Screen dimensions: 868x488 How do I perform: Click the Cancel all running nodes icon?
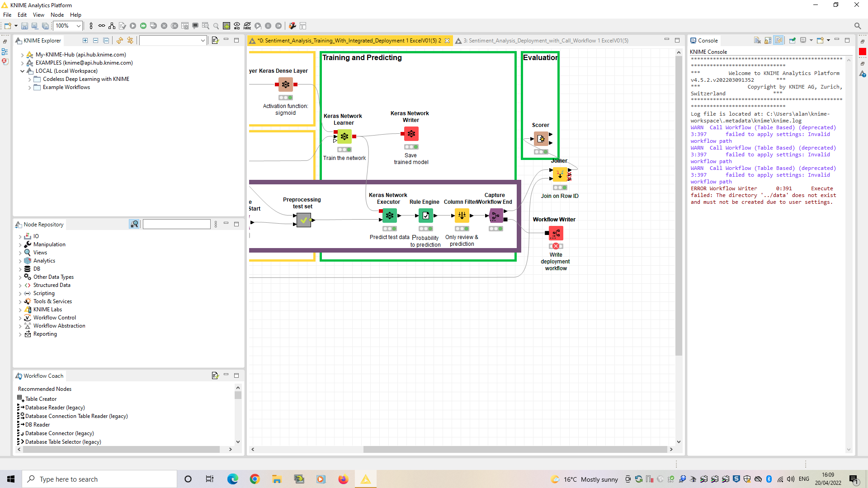pos(175,26)
